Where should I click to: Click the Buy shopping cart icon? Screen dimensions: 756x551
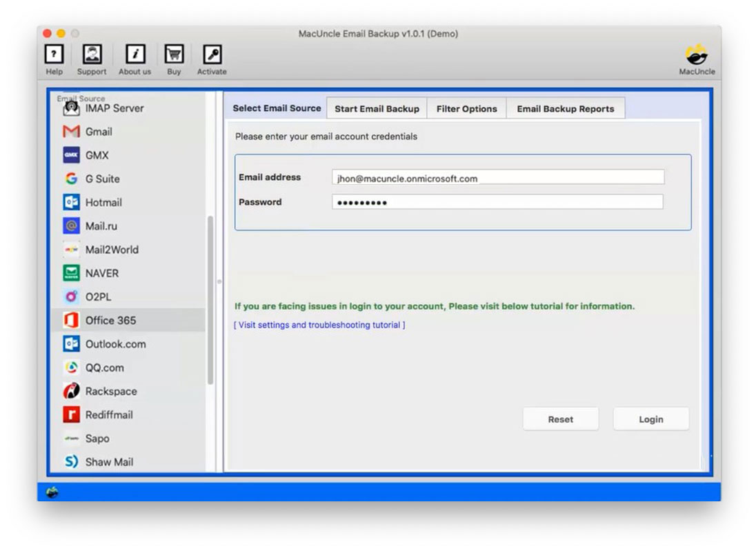pyautogui.click(x=174, y=55)
